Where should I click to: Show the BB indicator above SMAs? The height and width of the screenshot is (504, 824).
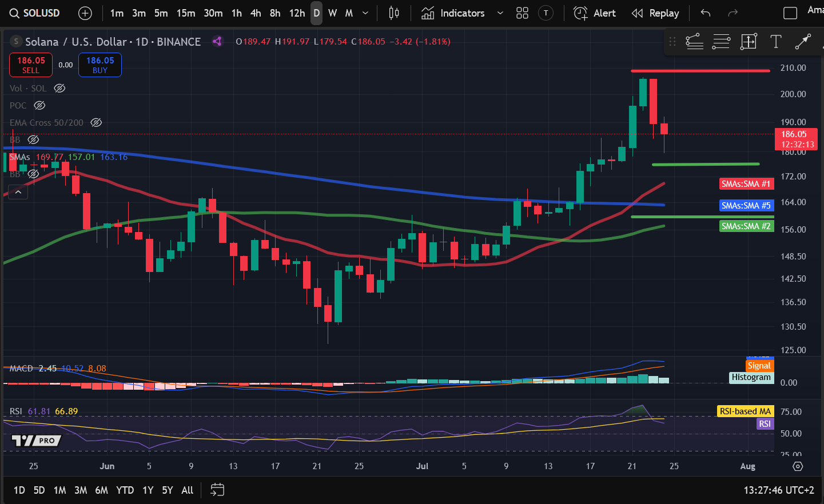coord(34,139)
